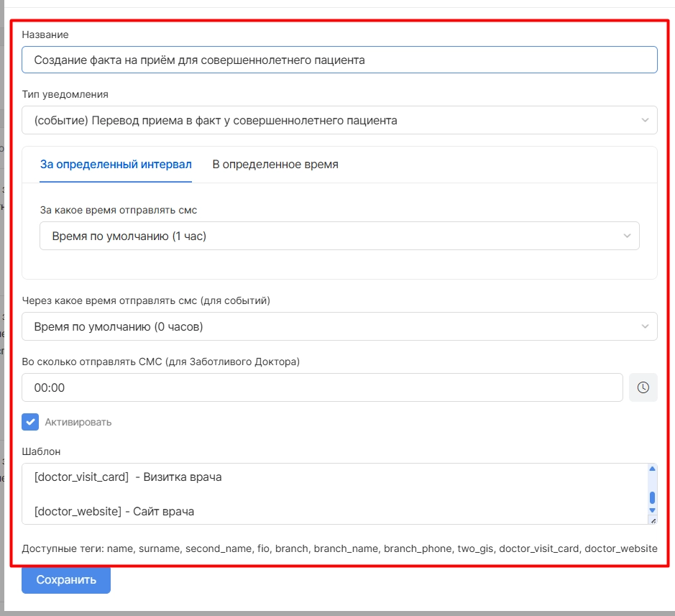Screen dimensions: 675x616
Task: Click the resize handle of the Шаблон textarea
Action: (652, 520)
